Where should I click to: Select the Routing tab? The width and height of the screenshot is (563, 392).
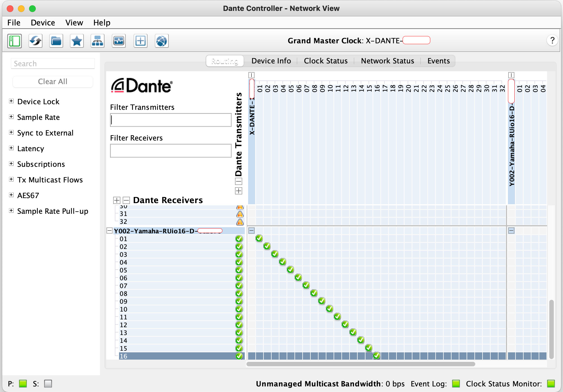click(225, 61)
